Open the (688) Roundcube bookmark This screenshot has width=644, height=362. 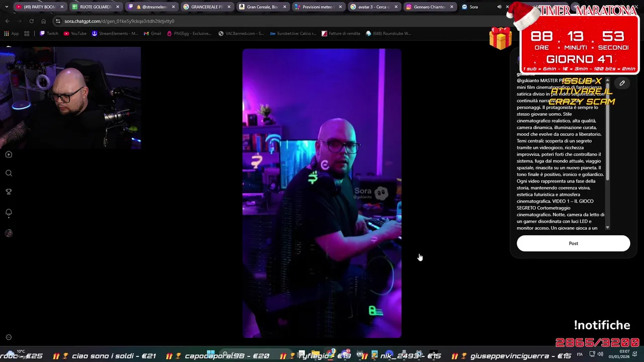388,34
